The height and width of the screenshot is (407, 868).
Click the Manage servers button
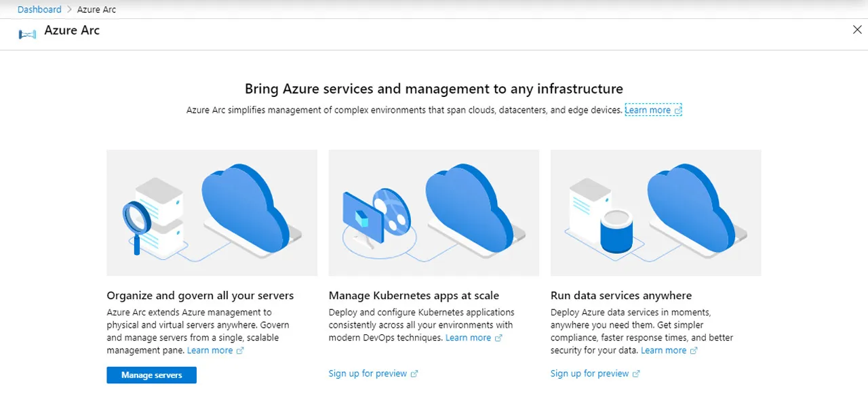[151, 374]
